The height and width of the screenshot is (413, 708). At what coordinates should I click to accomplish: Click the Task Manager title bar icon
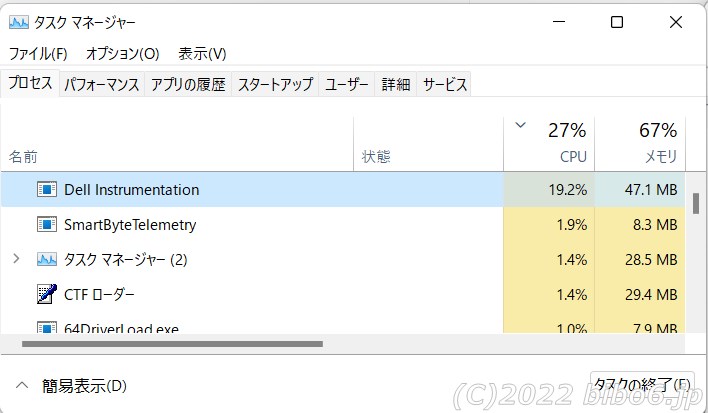pyautogui.click(x=19, y=22)
